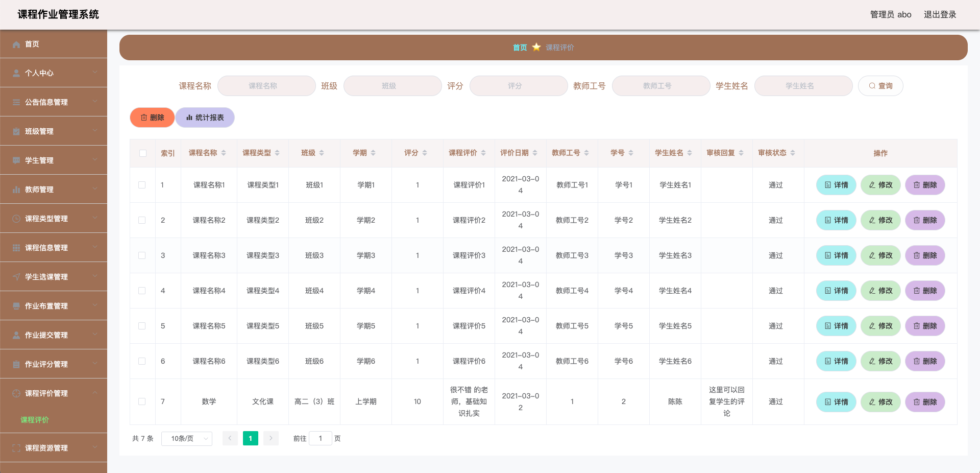Click the star icon in breadcrumb

536,47
